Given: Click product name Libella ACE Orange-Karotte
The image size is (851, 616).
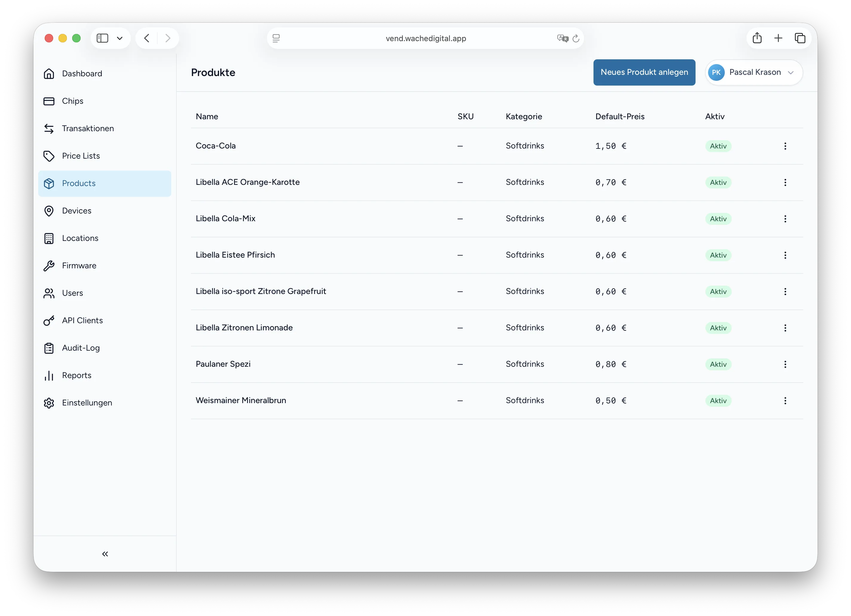Looking at the screenshot, I should point(248,182).
